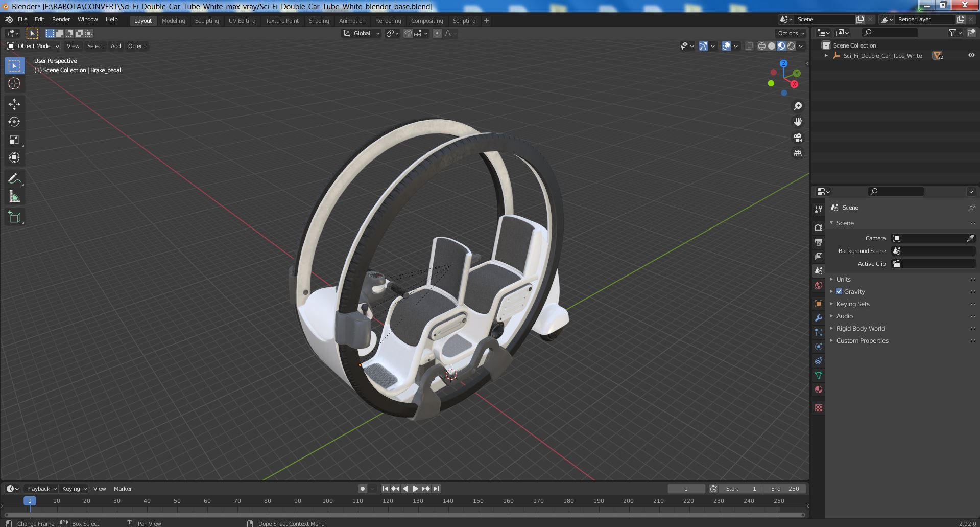Jump to the start frame
This screenshot has height=527, width=980.
click(385, 489)
